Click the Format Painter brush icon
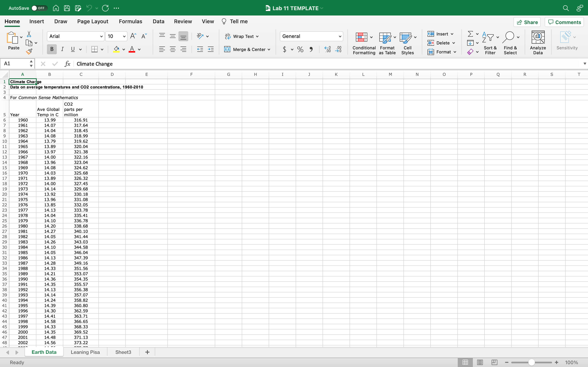 coord(29,51)
